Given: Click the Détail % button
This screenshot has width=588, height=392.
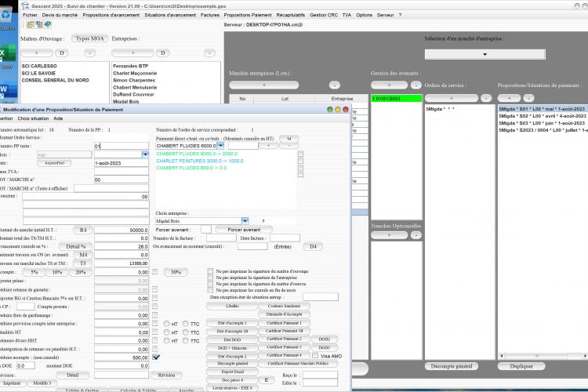Looking at the screenshot, I should (75, 246).
